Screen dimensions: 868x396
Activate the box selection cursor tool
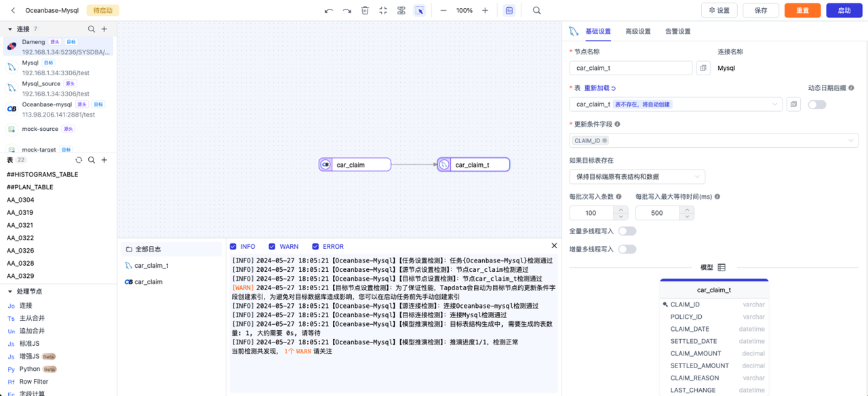point(420,11)
